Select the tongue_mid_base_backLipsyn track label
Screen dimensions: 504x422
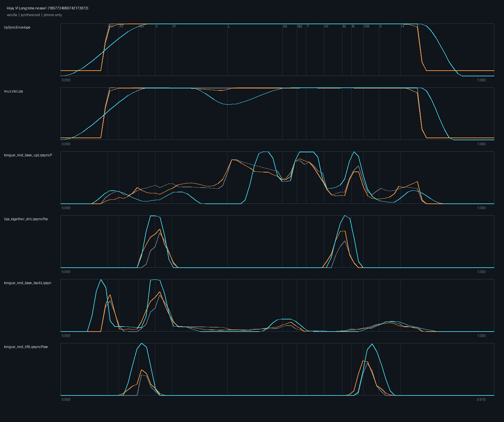(x=28, y=283)
